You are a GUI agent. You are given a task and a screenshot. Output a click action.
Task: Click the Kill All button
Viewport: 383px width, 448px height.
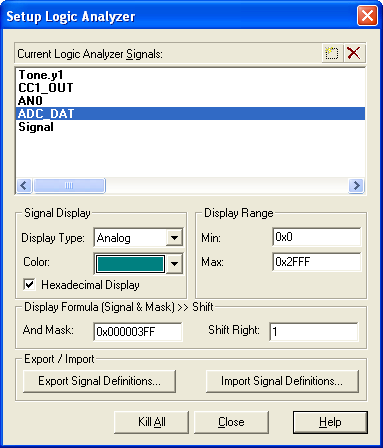pyautogui.click(x=151, y=422)
